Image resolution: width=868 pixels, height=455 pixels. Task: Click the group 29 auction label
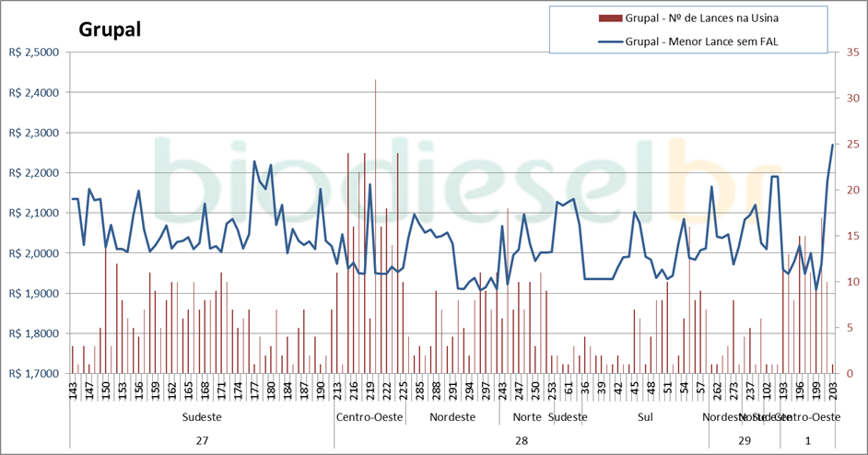point(744,440)
